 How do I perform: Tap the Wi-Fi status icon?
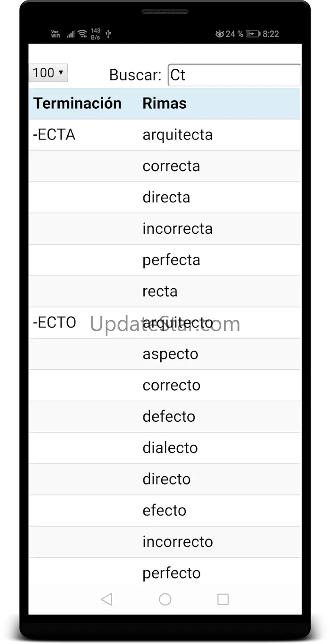point(82,34)
